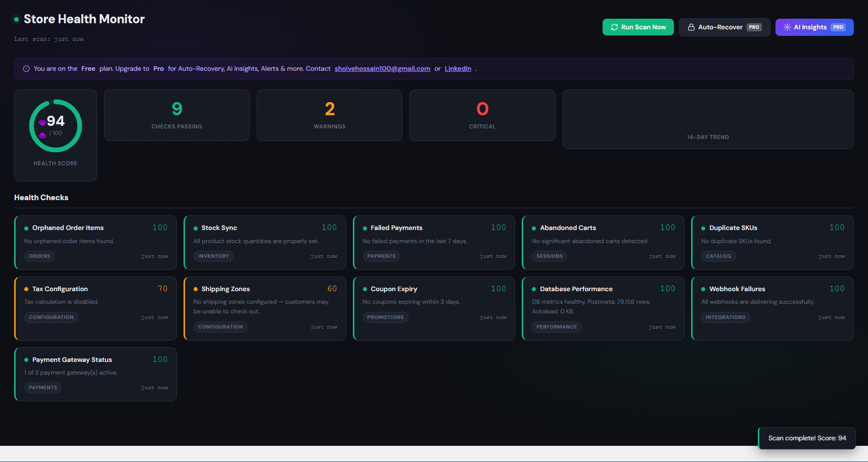Click the sparkle icon on AI Insights
This screenshot has width=868, height=462.
[787, 27]
